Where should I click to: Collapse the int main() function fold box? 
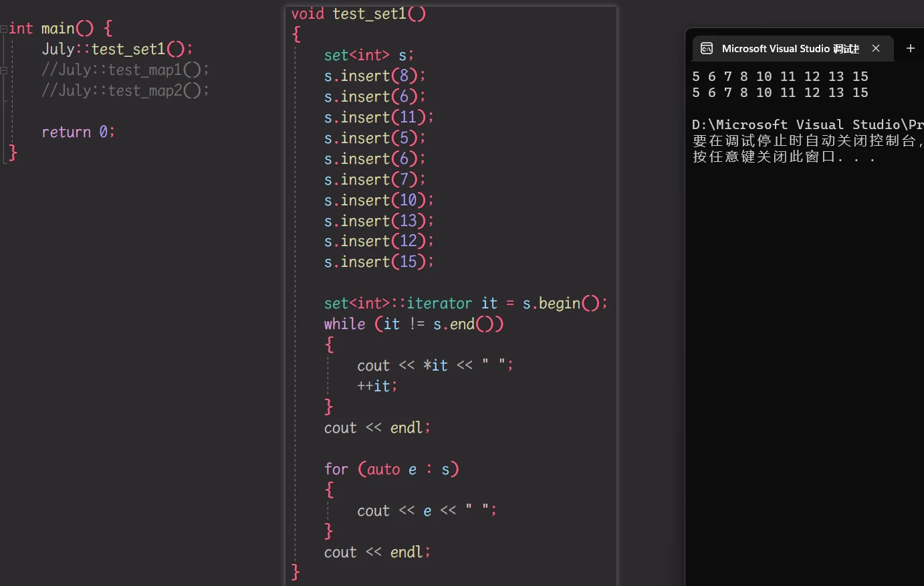click(x=4, y=29)
